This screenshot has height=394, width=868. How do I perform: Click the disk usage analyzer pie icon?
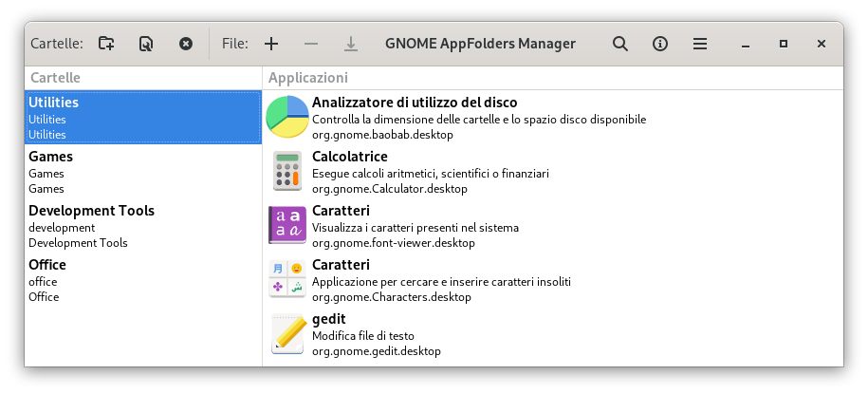pos(287,117)
